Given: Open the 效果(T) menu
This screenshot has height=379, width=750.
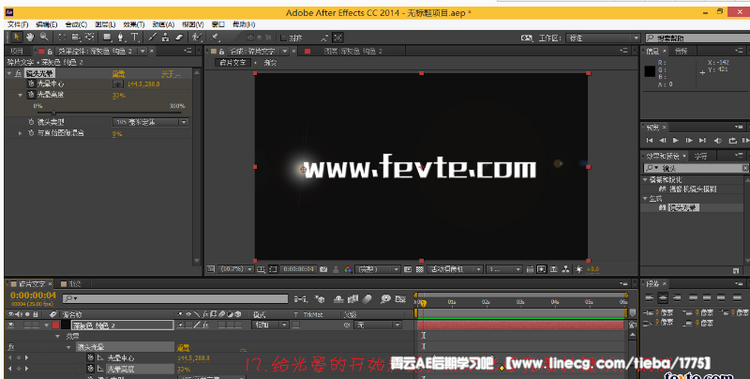Looking at the screenshot, I should pos(134,24).
